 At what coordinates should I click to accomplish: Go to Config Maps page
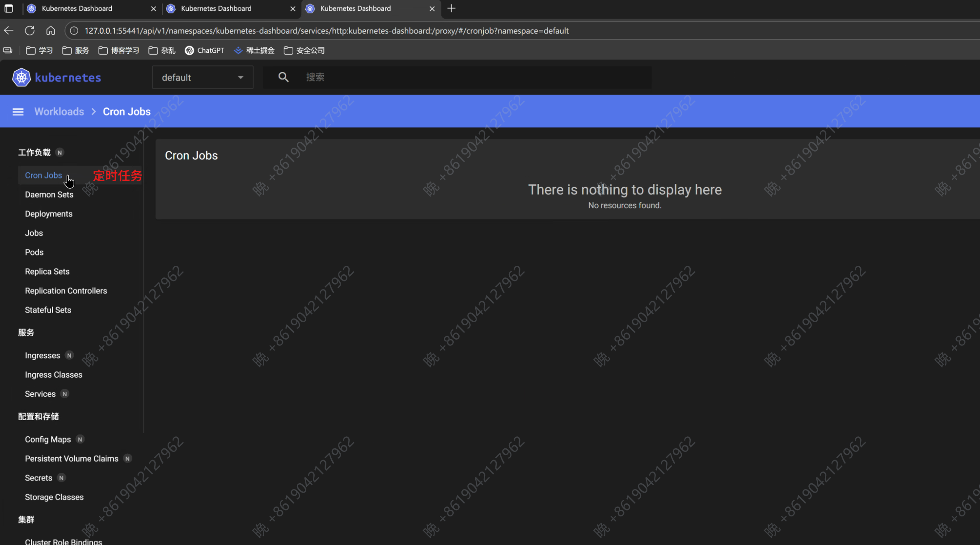[48, 439]
